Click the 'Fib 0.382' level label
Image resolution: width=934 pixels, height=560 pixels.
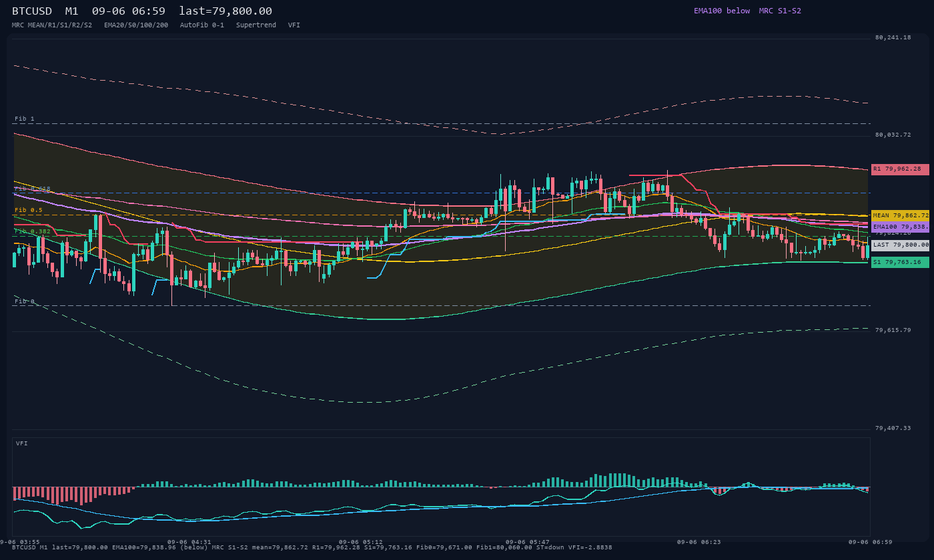tap(33, 231)
